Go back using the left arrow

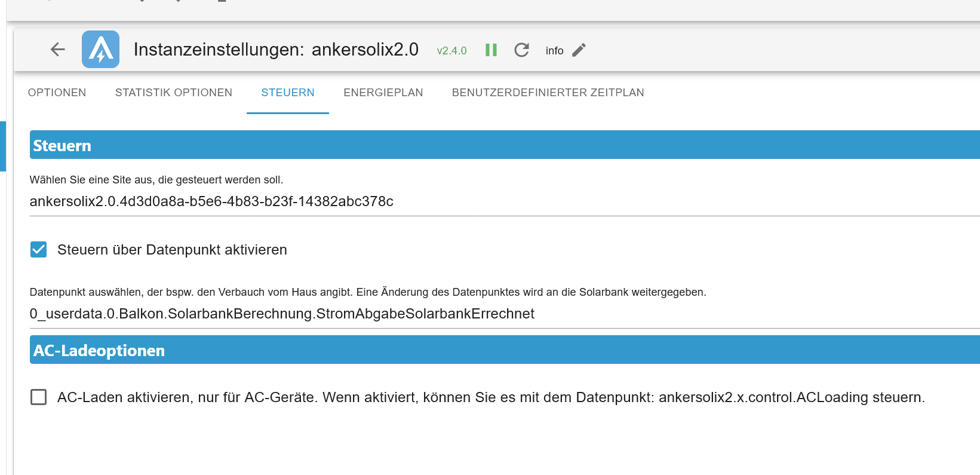click(58, 50)
